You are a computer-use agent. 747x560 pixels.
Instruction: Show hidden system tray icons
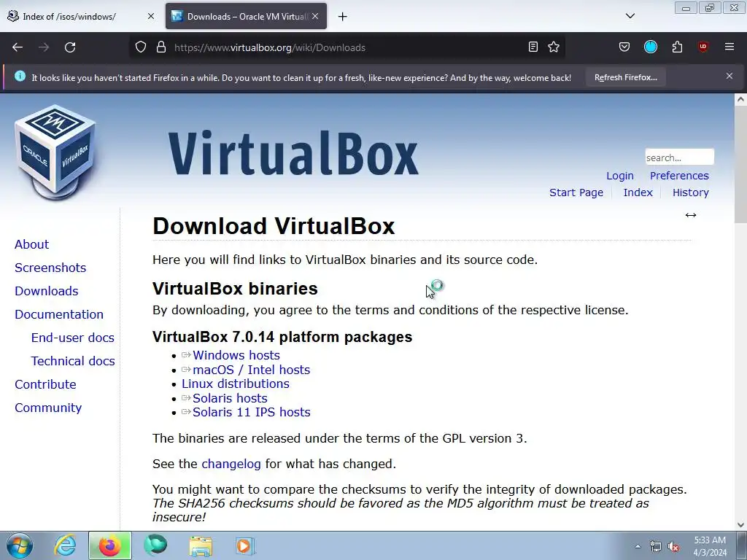coord(638,546)
